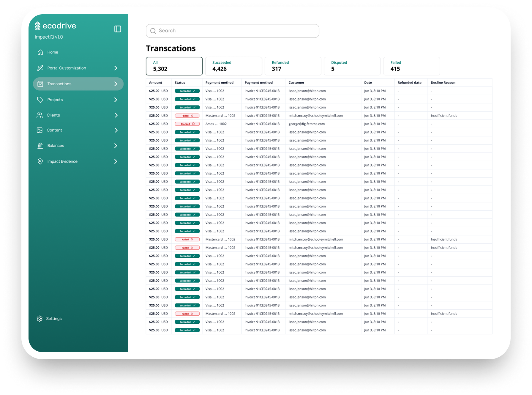532x395 pixels.
Task: Click the Transactions bag icon
Action: click(40, 84)
